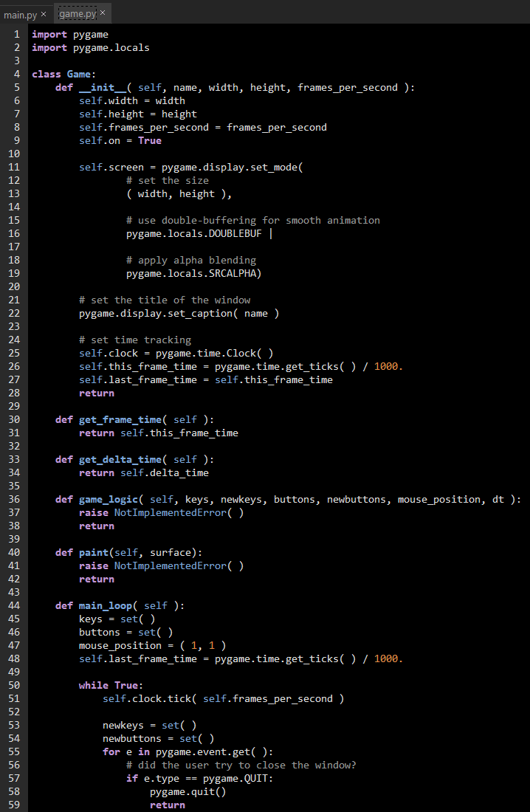
Task: Click the 'while True:' statement
Action: click(x=111, y=685)
